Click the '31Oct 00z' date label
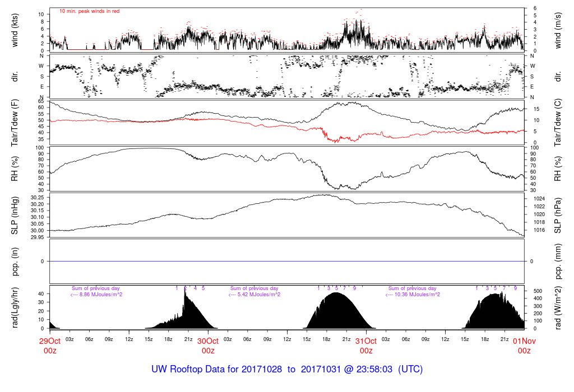The image size is (574, 392). point(366,346)
